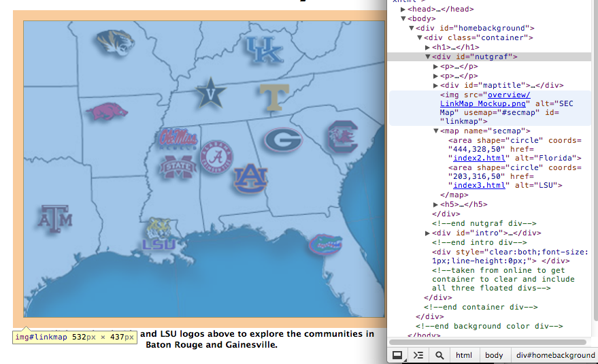Expand the head element node
The width and height of the screenshot is (598, 364).
point(403,9)
